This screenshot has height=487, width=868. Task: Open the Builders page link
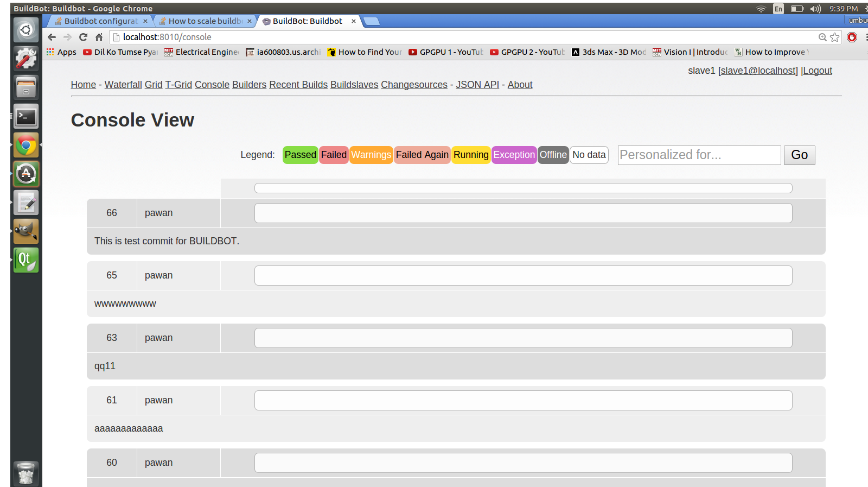coord(250,85)
